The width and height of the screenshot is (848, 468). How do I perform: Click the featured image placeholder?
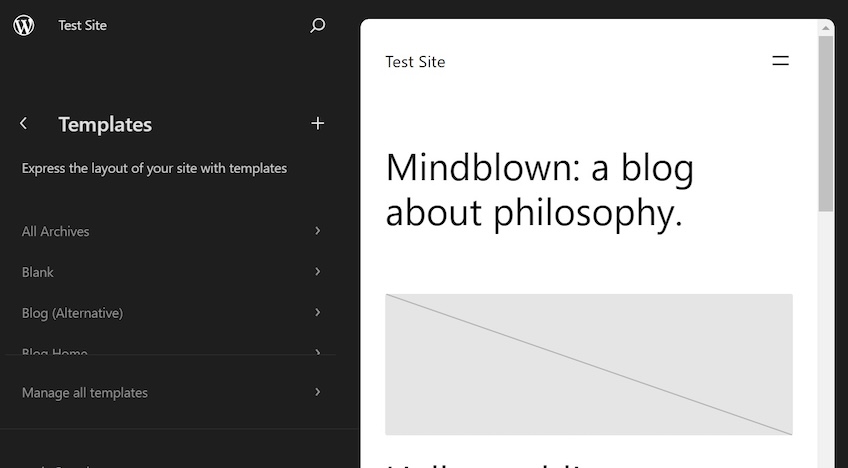pyautogui.click(x=589, y=364)
